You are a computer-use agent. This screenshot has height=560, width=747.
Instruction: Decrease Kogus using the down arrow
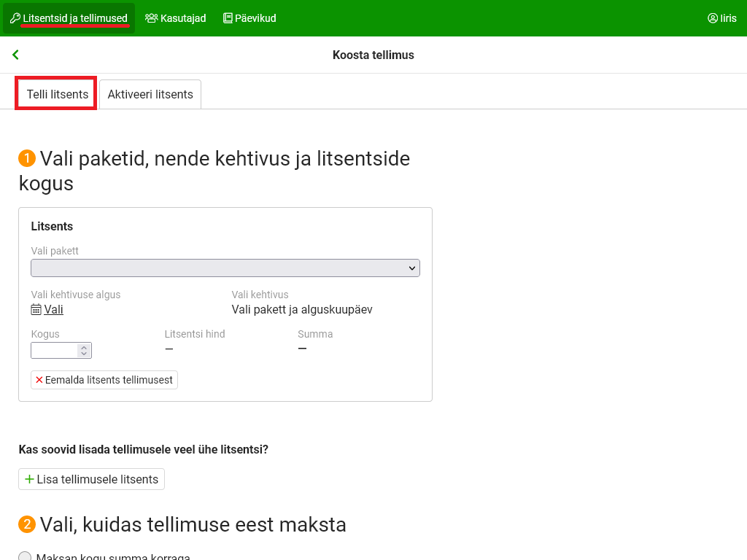(84, 354)
